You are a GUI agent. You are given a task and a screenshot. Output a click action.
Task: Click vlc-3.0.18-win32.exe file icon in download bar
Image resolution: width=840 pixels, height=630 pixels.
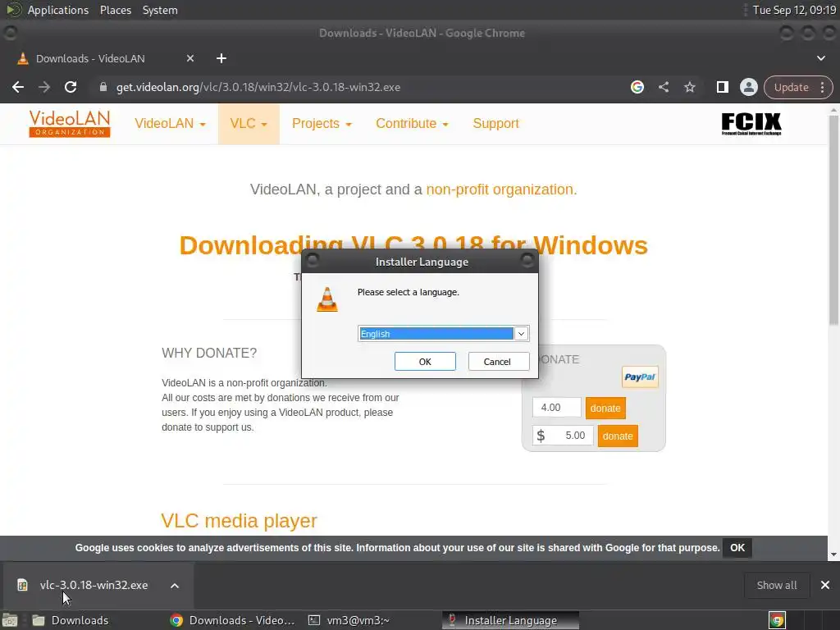22,585
